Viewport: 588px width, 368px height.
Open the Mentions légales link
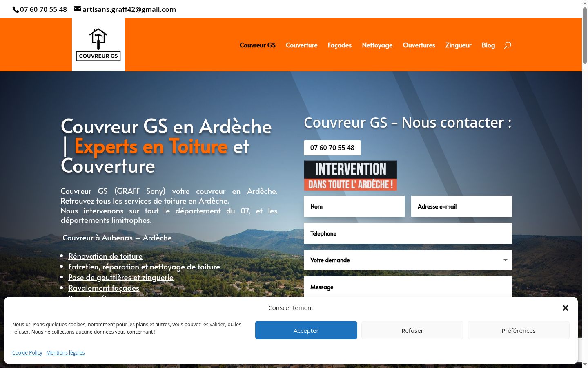coord(65,352)
